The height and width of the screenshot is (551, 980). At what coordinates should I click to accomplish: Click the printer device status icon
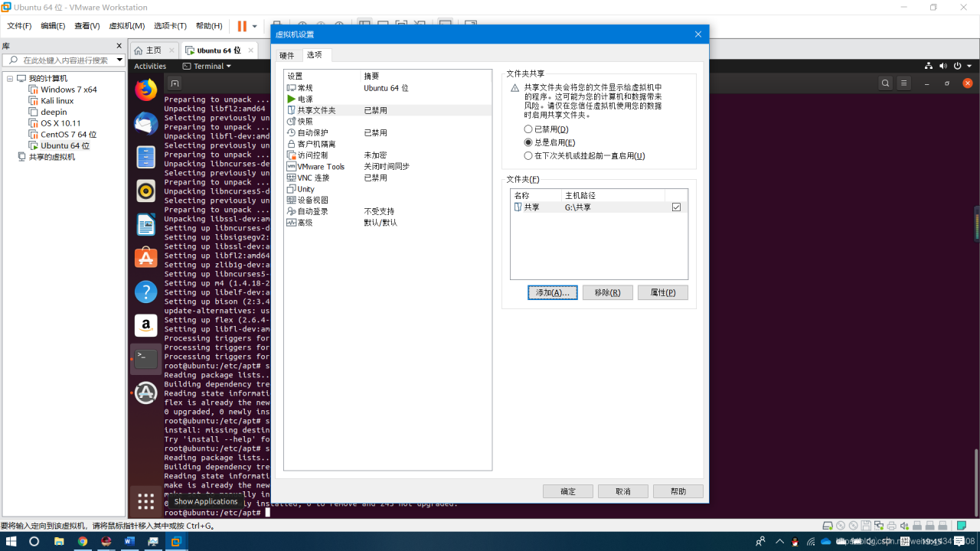pos(891,526)
